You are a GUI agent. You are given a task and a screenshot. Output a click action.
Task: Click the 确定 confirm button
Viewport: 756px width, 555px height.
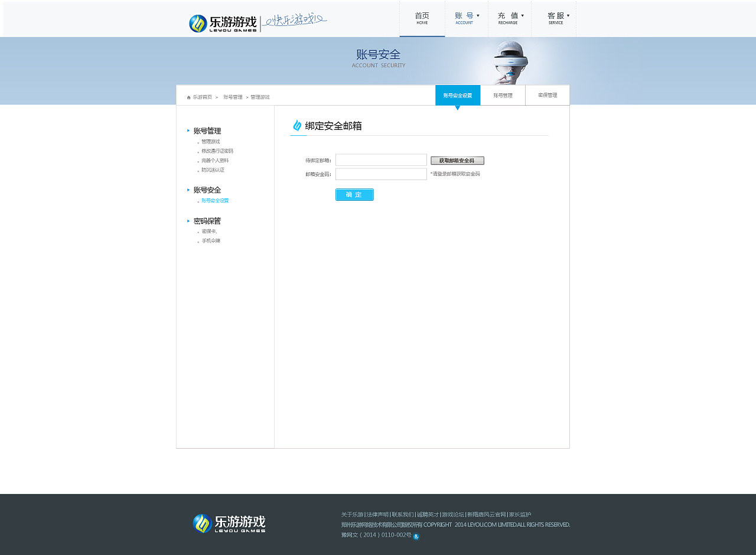[354, 194]
